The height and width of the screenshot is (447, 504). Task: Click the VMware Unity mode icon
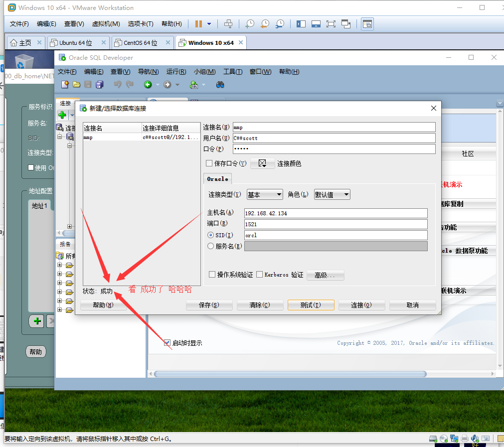click(x=346, y=24)
